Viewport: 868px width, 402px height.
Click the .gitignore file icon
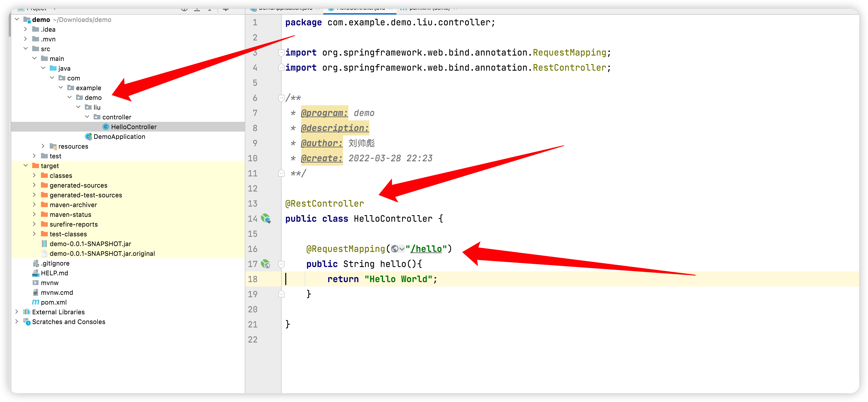coord(36,263)
